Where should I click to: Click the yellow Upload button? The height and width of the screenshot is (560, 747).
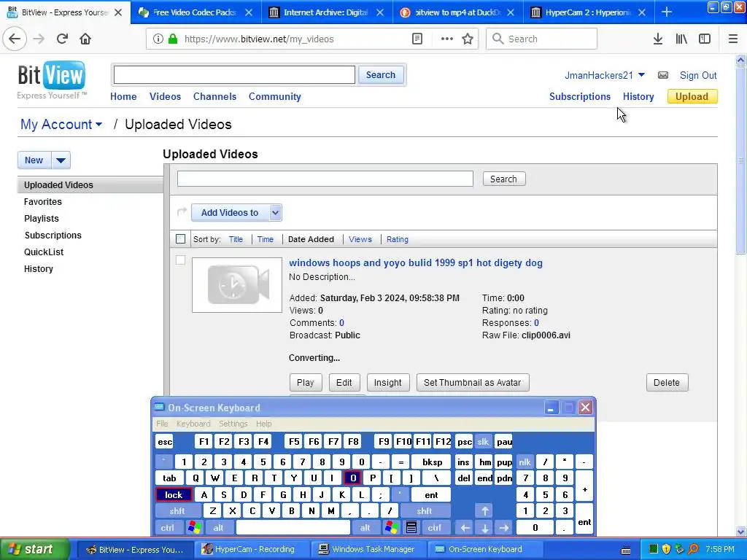692,97
